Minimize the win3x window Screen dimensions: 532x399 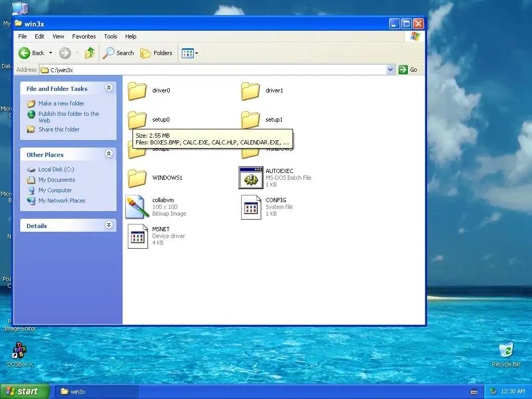[x=394, y=24]
